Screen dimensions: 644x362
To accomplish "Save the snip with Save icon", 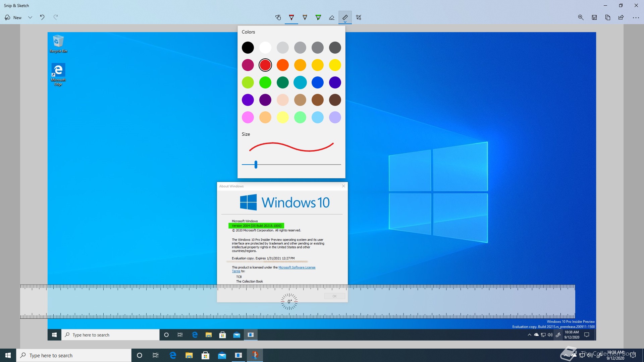I will coord(594,17).
